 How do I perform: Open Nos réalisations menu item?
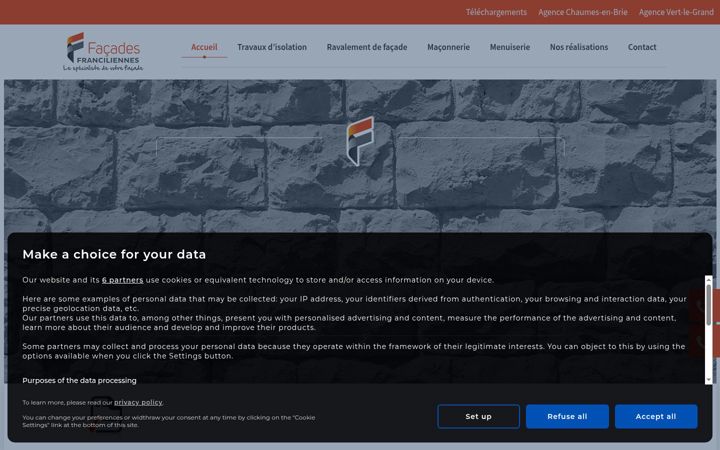579,47
